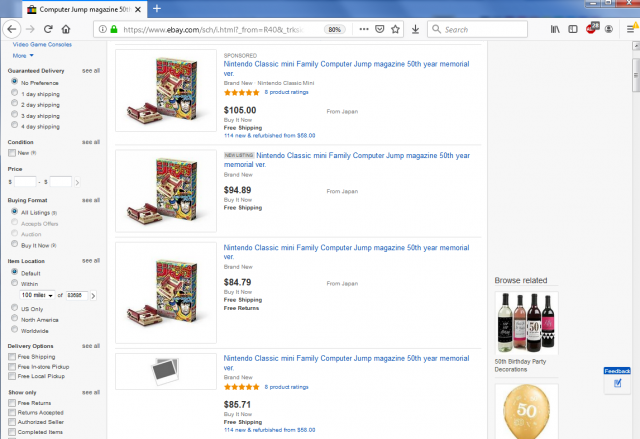The image size is (640, 439).
Task: Open the Firefox library icon
Action: 556,29
